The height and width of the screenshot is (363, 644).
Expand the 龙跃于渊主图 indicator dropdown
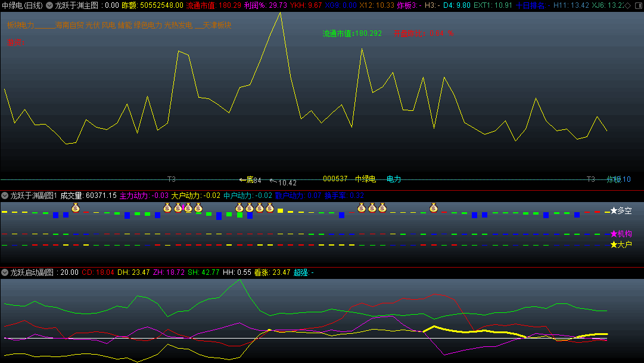click(49, 5)
